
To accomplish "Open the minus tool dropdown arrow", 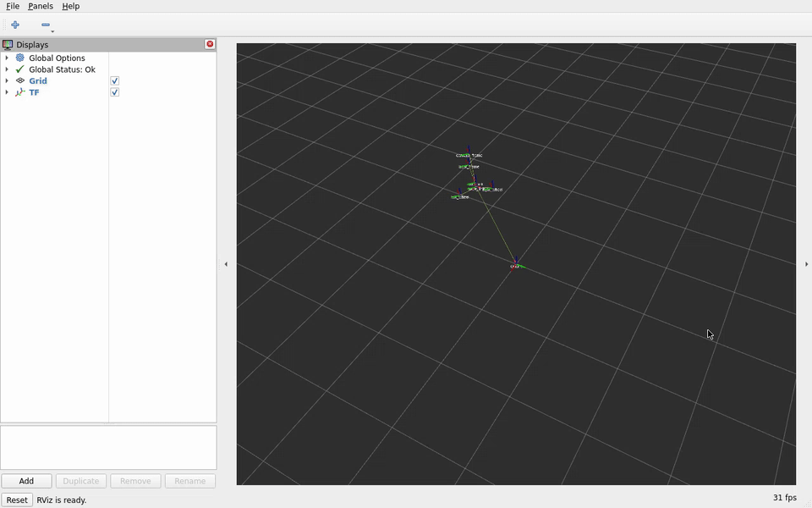I will point(52,31).
